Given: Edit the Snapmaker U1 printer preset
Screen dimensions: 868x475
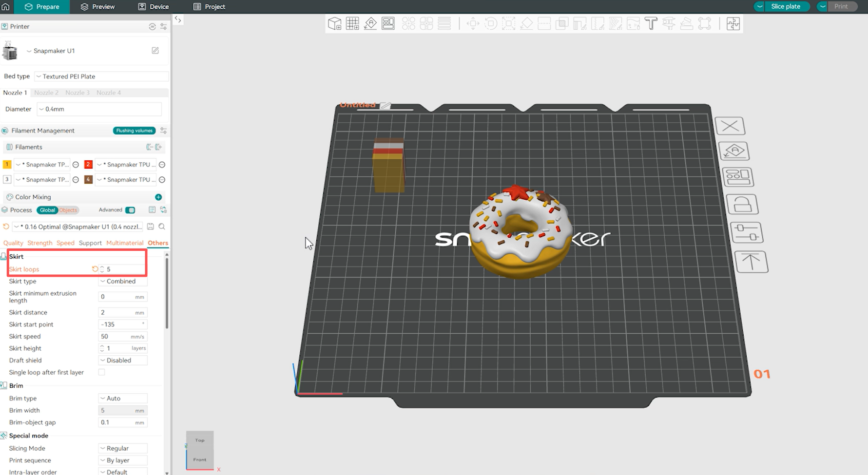Looking at the screenshot, I should 155,51.
